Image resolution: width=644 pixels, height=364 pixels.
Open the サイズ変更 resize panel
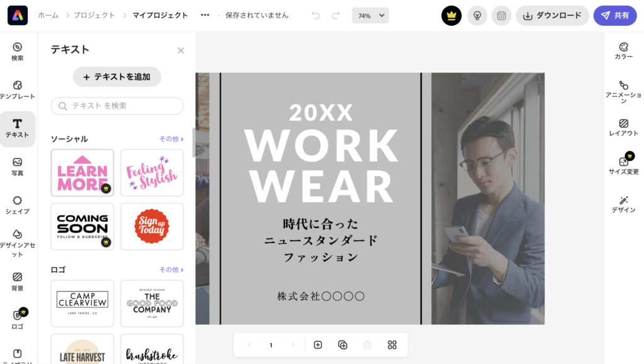623,163
